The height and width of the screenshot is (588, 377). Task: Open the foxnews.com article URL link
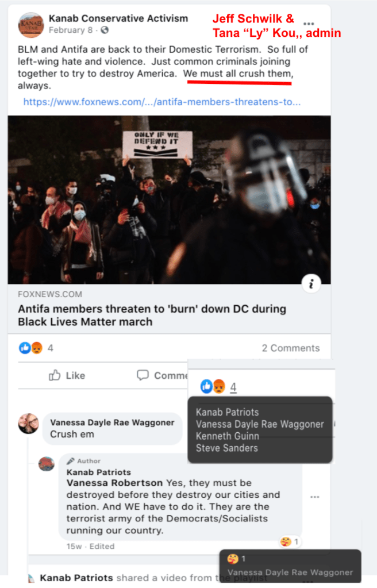point(161,102)
